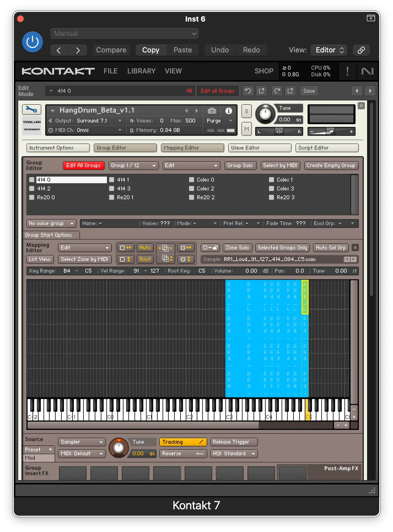Viewport: 393px width, 532px height.
Task: Tick the Coles 0 group checkbox
Action: click(x=192, y=180)
